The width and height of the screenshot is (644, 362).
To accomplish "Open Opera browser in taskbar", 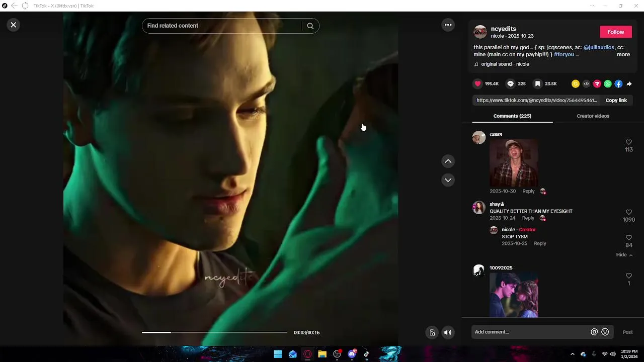I will tap(307, 354).
